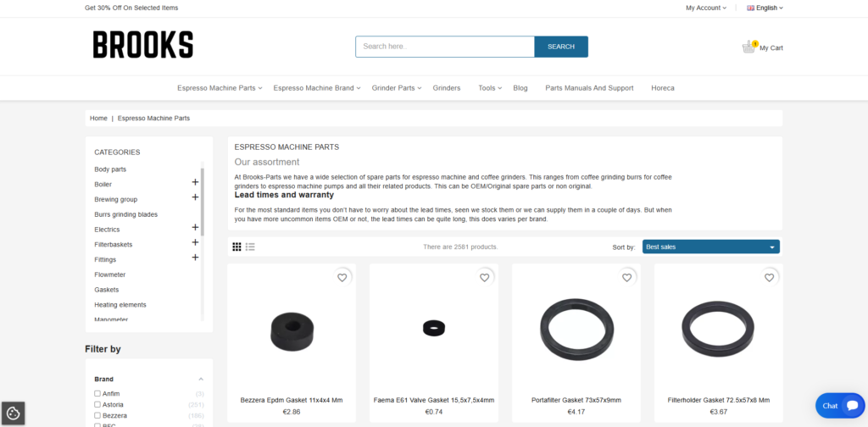The image size is (868, 427).
Task: Open Heating elements category
Action: pyautogui.click(x=120, y=305)
